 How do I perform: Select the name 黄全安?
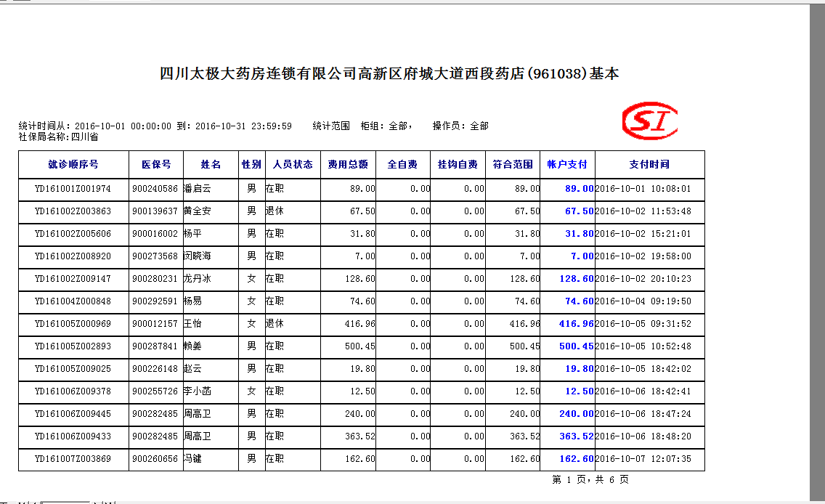click(x=198, y=211)
